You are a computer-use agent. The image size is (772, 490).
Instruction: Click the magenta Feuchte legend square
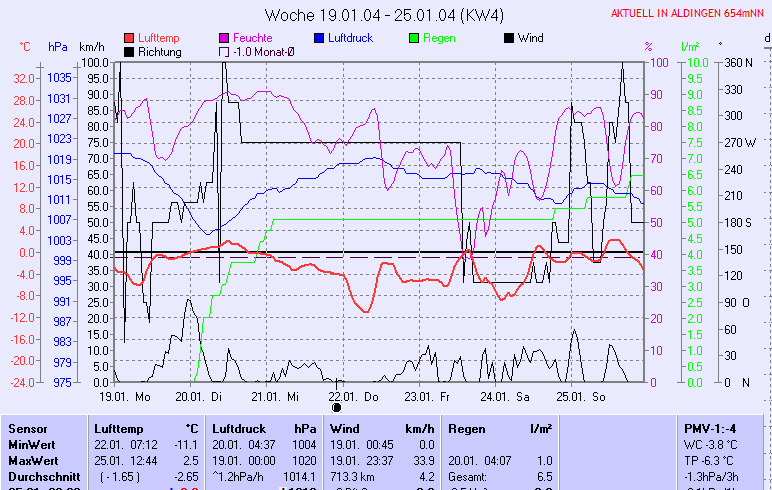click(x=224, y=38)
